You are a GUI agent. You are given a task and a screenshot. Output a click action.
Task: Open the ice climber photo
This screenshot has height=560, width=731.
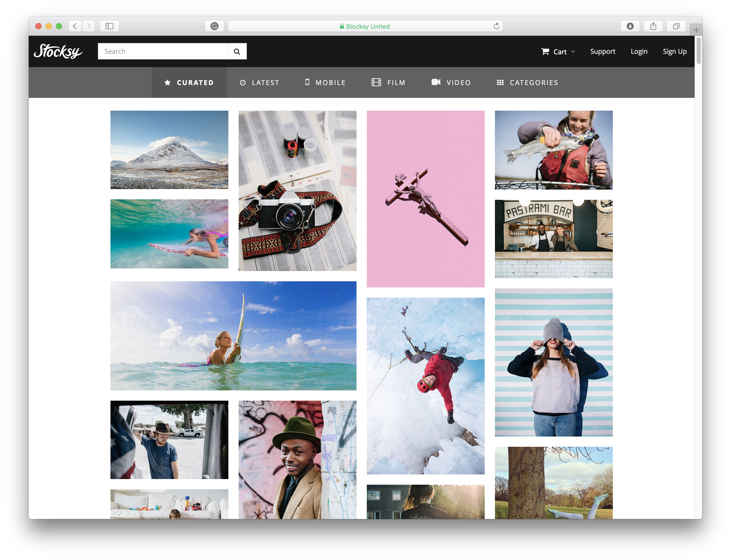[x=425, y=386]
